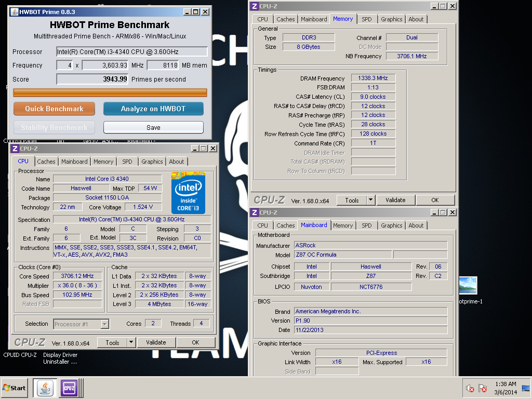Minimize the CPU-Z Memory window

tap(434, 6)
